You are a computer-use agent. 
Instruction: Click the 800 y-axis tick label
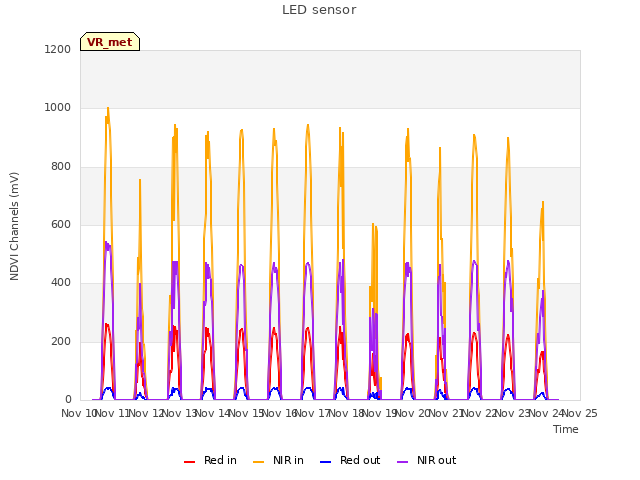[x=61, y=166]
